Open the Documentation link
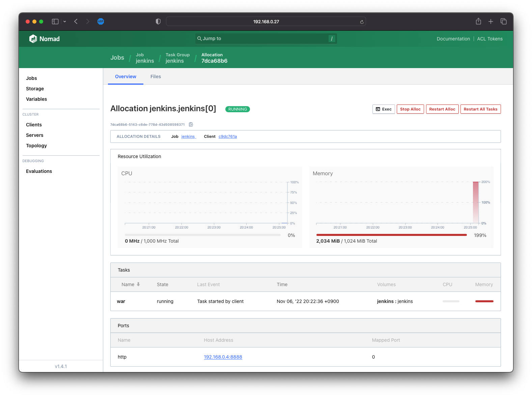 (x=453, y=39)
